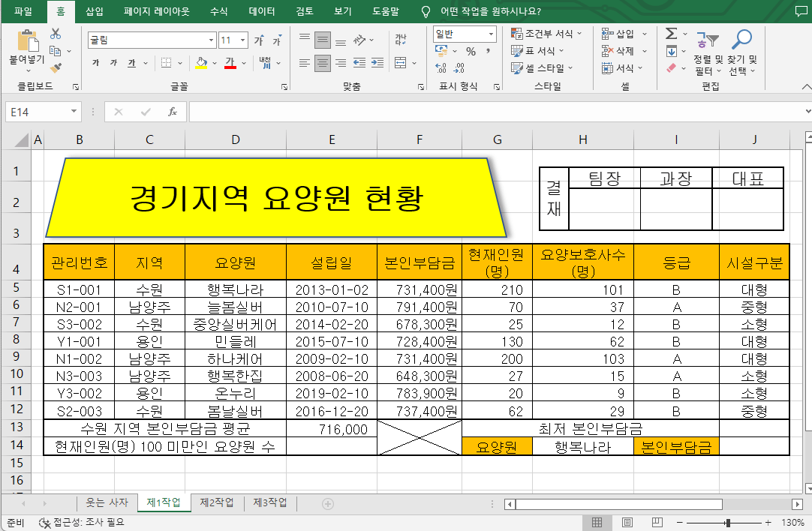The image size is (812, 531).
Task: Open the font size dropdown
Action: pos(243,40)
